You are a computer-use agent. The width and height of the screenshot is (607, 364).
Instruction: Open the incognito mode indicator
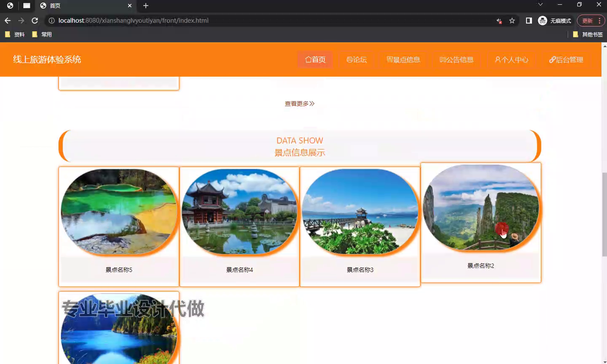[555, 21]
